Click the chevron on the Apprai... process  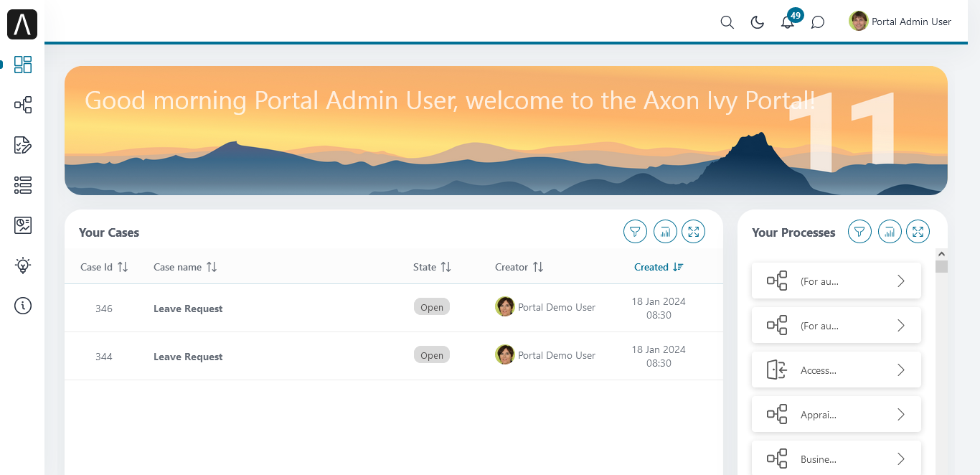(x=901, y=415)
